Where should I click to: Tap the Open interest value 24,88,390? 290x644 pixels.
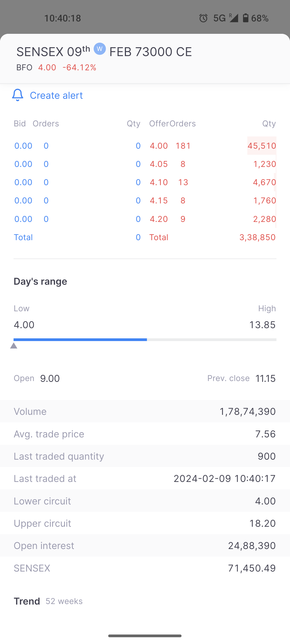click(252, 546)
